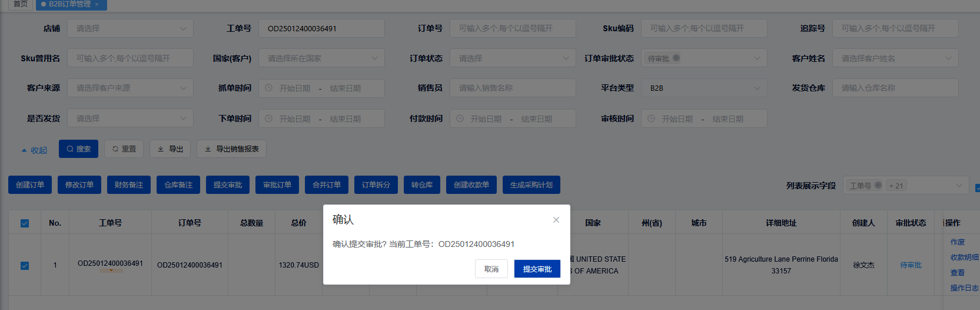The image size is (980, 310).
Task: Click the 1320.74USD price cell
Action: pyautogui.click(x=298, y=265)
